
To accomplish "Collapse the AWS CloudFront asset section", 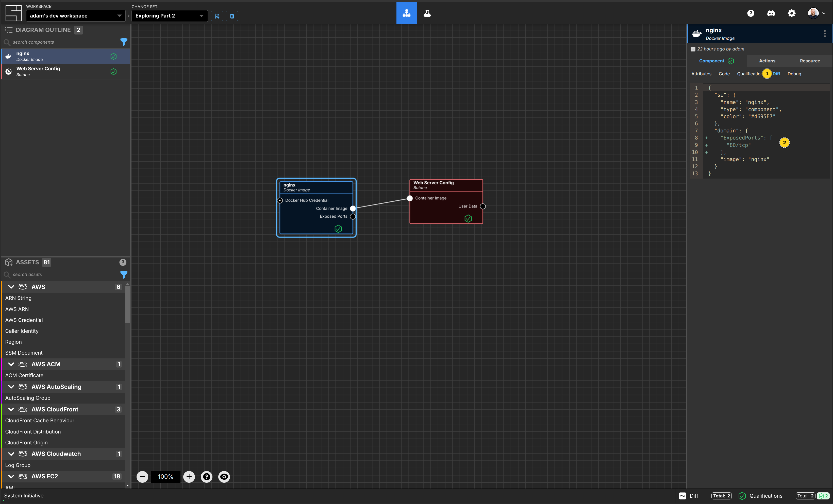I will tap(10, 409).
